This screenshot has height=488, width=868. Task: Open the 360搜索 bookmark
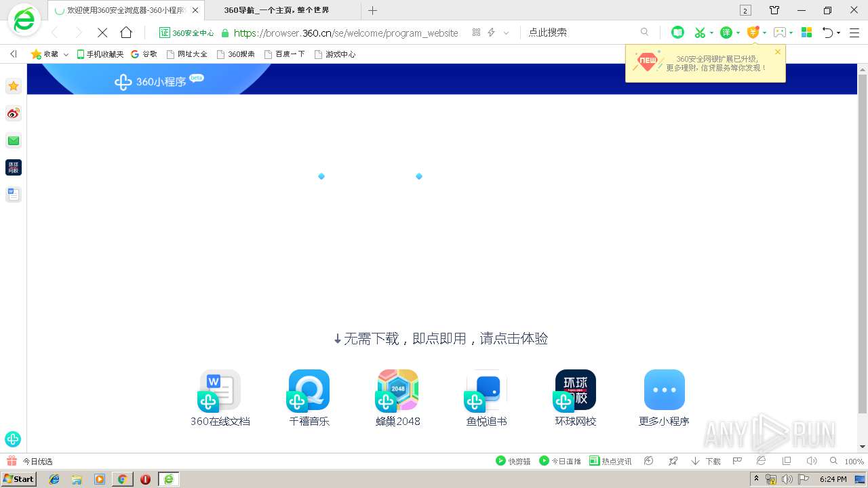coord(235,54)
